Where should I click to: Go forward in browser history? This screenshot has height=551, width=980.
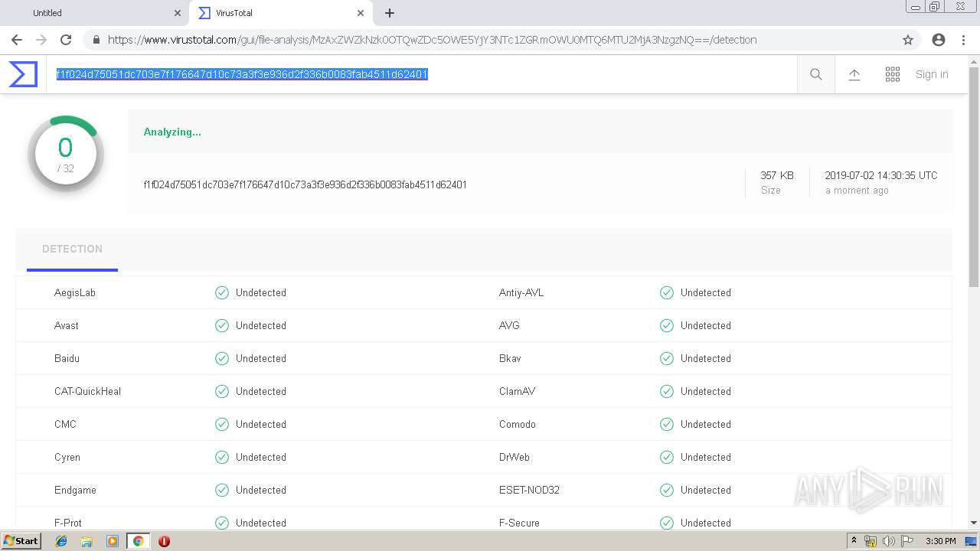41,40
